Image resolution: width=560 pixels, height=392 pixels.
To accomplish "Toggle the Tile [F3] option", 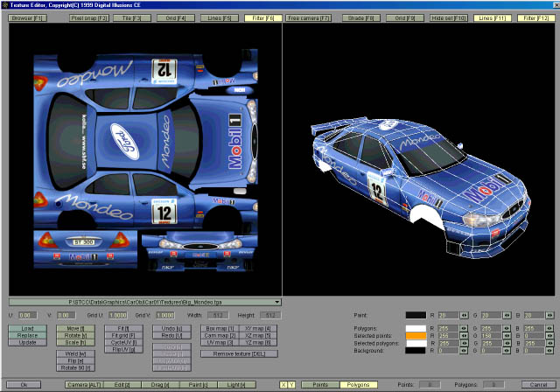I will point(132,17).
